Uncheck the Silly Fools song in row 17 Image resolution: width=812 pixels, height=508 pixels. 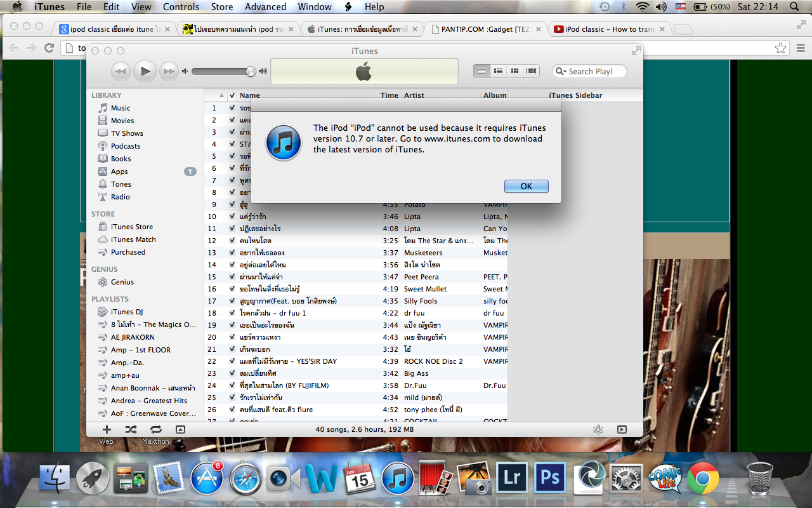(232, 301)
